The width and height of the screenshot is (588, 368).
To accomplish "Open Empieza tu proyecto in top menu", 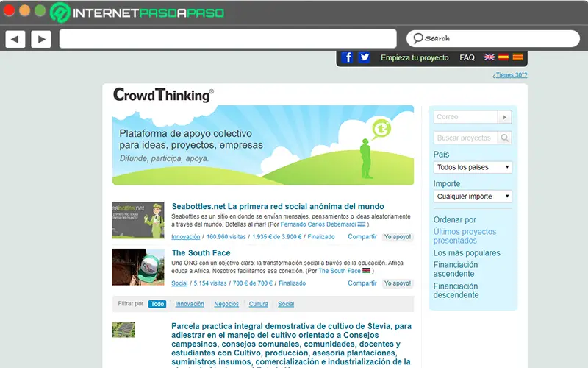I will tap(415, 57).
